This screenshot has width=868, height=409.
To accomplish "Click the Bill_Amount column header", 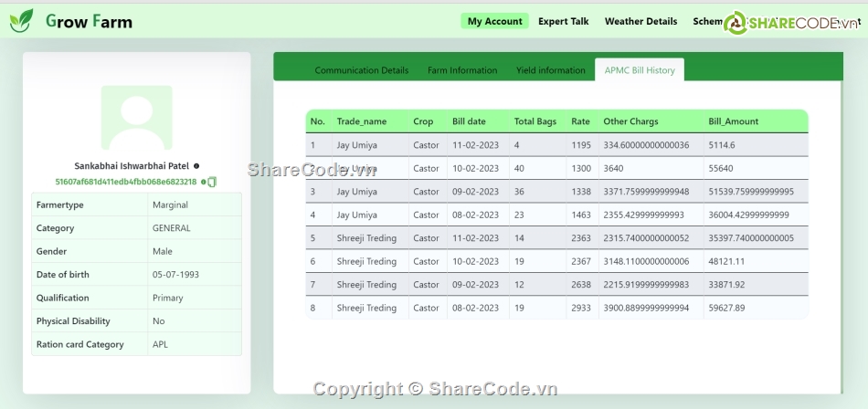I will click(733, 121).
